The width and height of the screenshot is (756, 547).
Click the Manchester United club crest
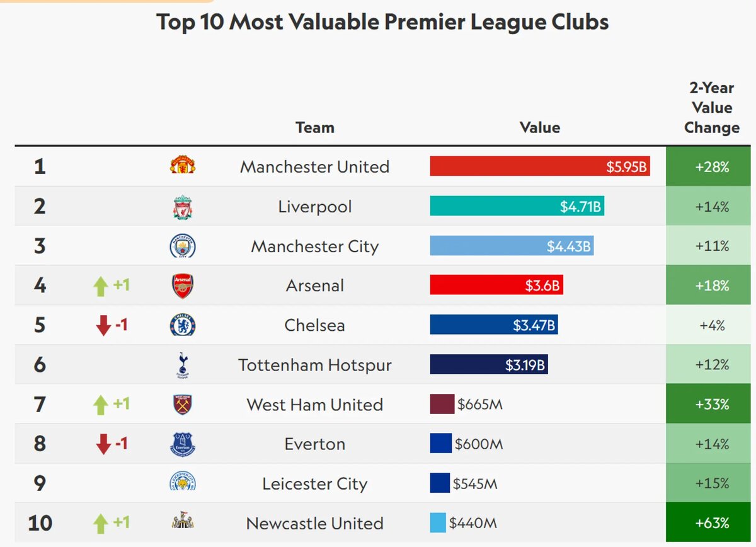(x=183, y=166)
